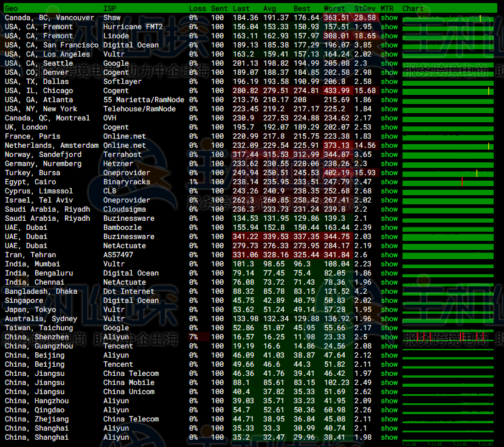Open show link for Bangladesh Dhaka Dot Internet
This screenshot has width=504, height=447.
(389, 291)
